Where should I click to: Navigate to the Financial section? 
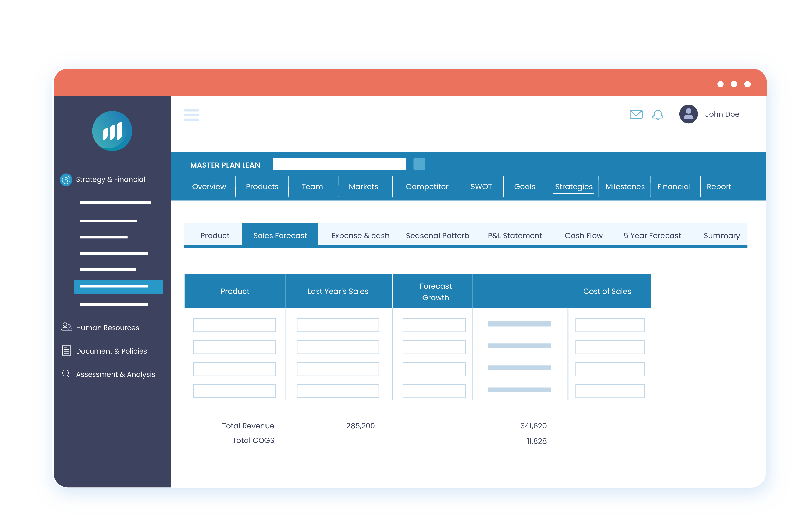[x=673, y=186]
